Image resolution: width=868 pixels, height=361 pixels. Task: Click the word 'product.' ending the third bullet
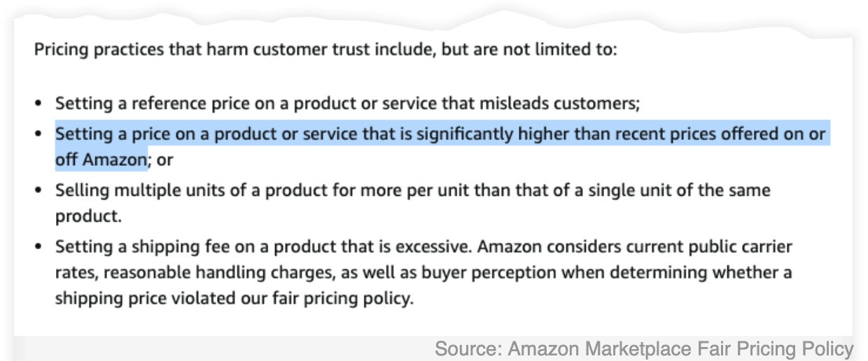click(89, 216)
